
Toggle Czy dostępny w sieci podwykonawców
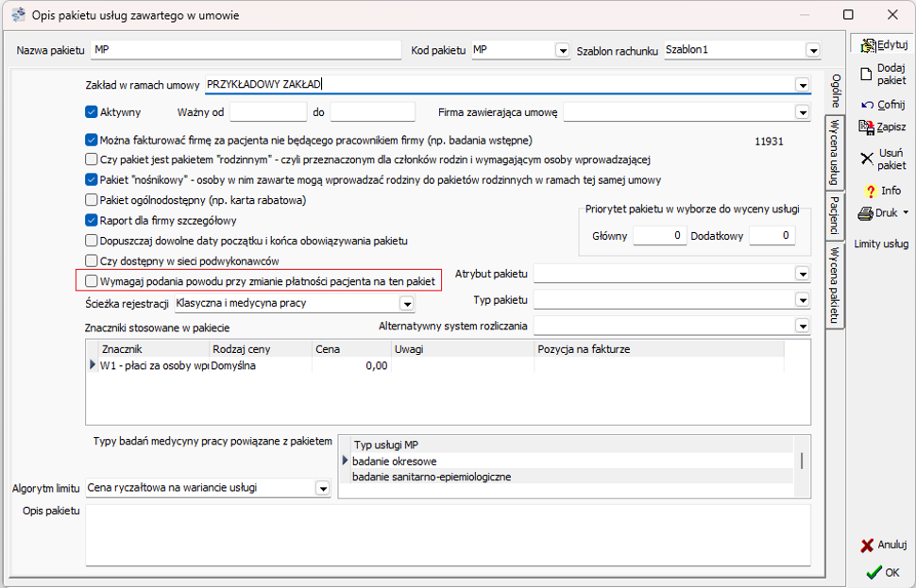tap(92, 260)
